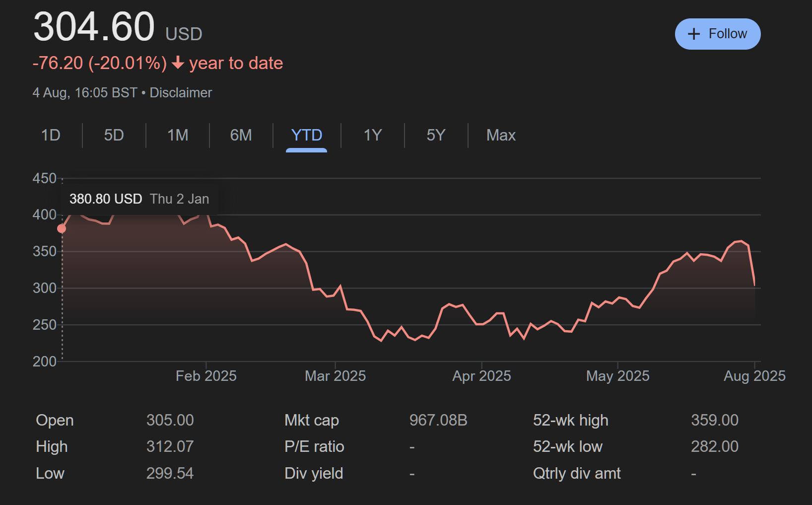This screenshot has height=505, width=812.
Task: View the 1Y price chart
Action: (372, 135)
